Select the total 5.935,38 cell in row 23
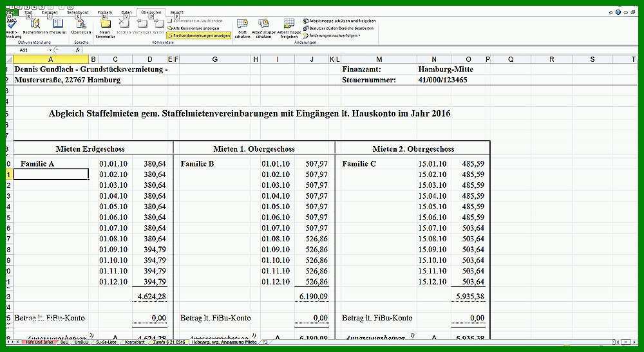This screenshot has width=644, height=352. 468,296
